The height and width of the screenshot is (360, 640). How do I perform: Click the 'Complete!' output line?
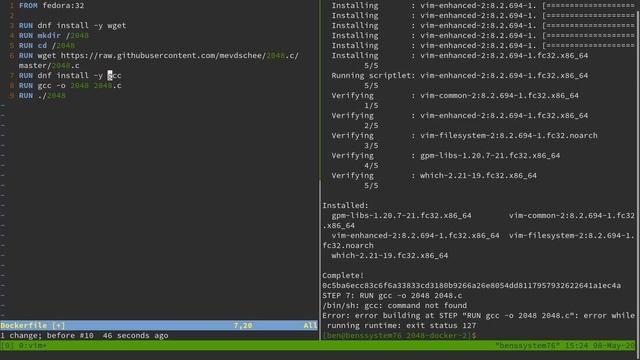[343, 276]
